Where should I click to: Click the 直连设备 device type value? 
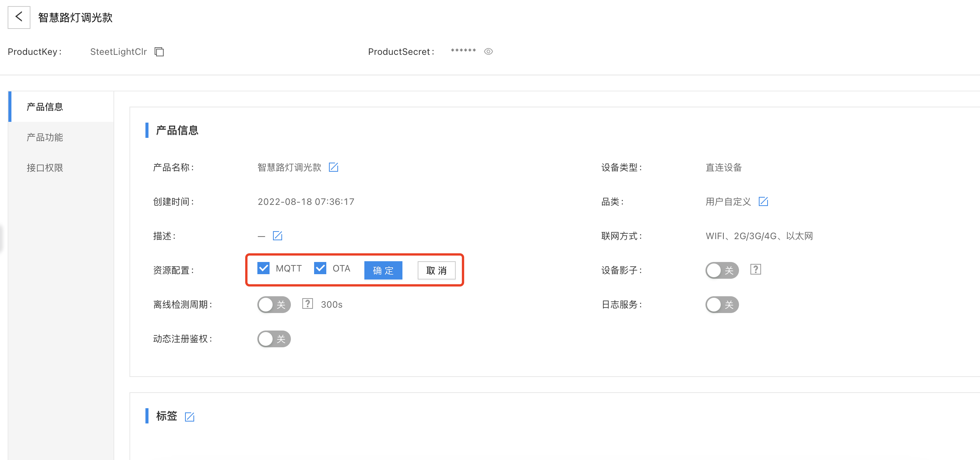pos(724,168)
